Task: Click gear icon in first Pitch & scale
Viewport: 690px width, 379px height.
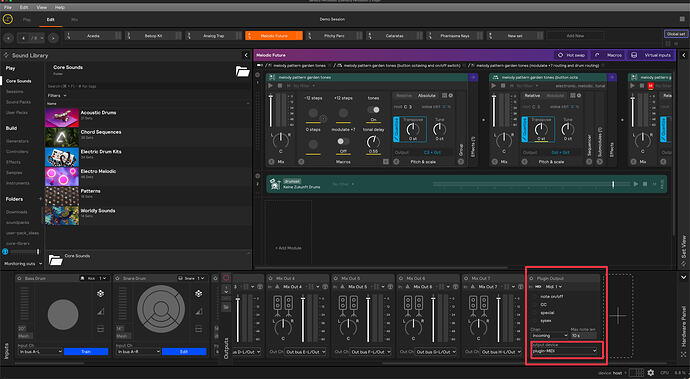Action: (x=451, y=96)
